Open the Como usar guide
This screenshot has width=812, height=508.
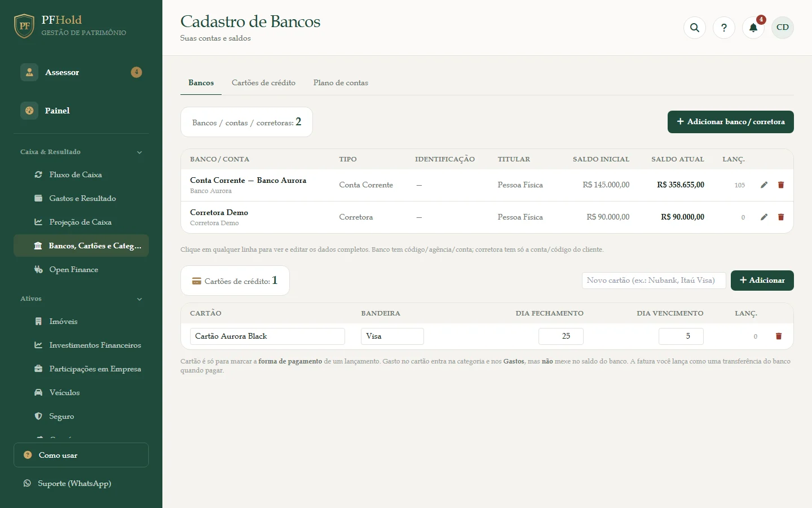pyautogui.click(x=81, y=455)
